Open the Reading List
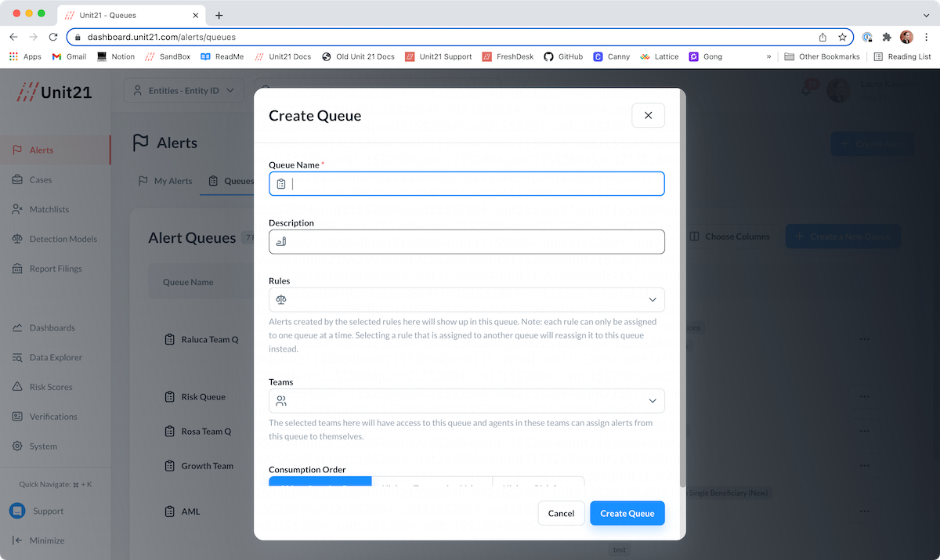 pyautogui.click(x=902, y=56)
